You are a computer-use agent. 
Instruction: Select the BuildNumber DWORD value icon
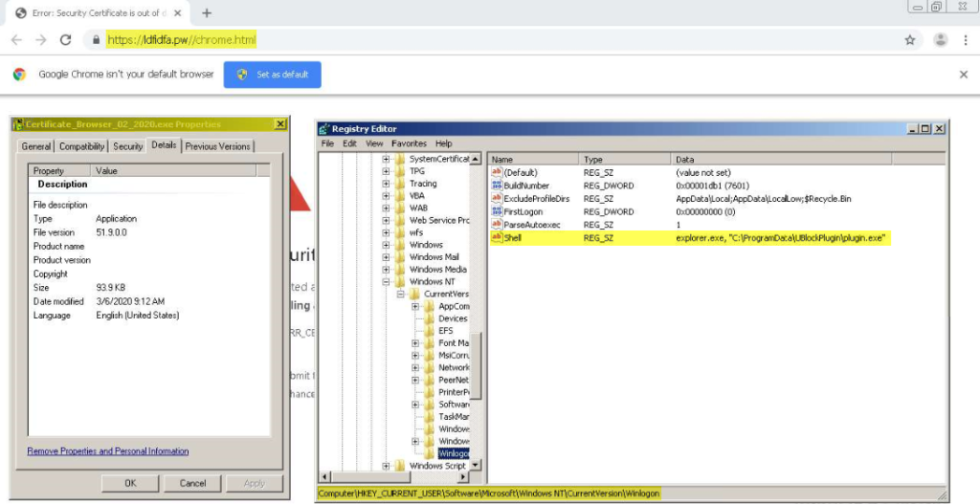click(497, 186)
